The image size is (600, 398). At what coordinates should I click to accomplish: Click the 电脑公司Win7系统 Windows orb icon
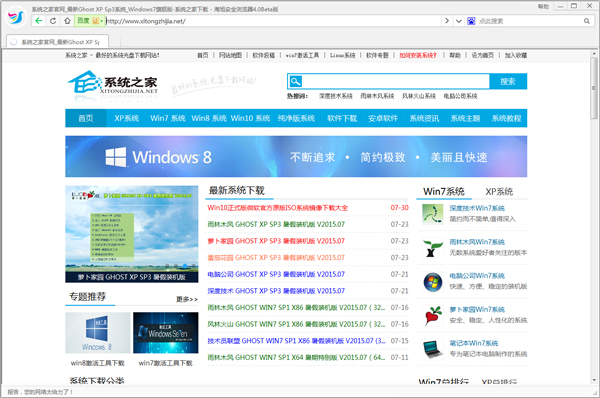433,282
